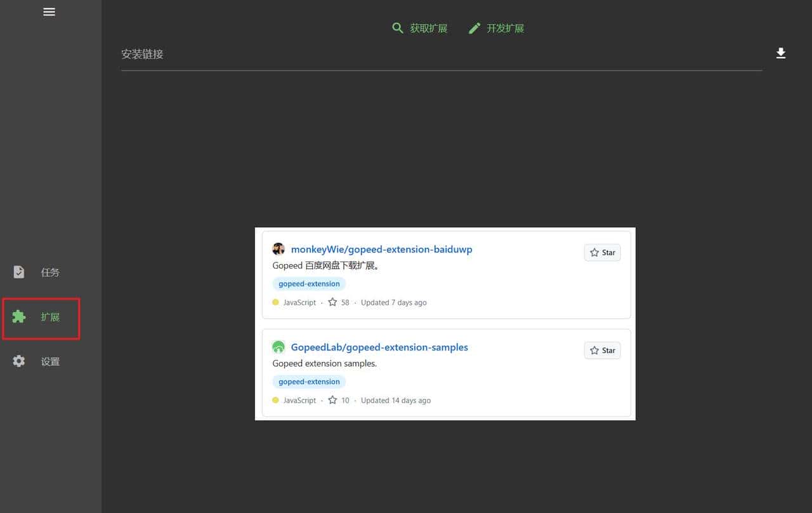The width and height of the screenshot is (812, 513).
Task: Click the search icon beside 获取扩展
Action: (398, 28)
